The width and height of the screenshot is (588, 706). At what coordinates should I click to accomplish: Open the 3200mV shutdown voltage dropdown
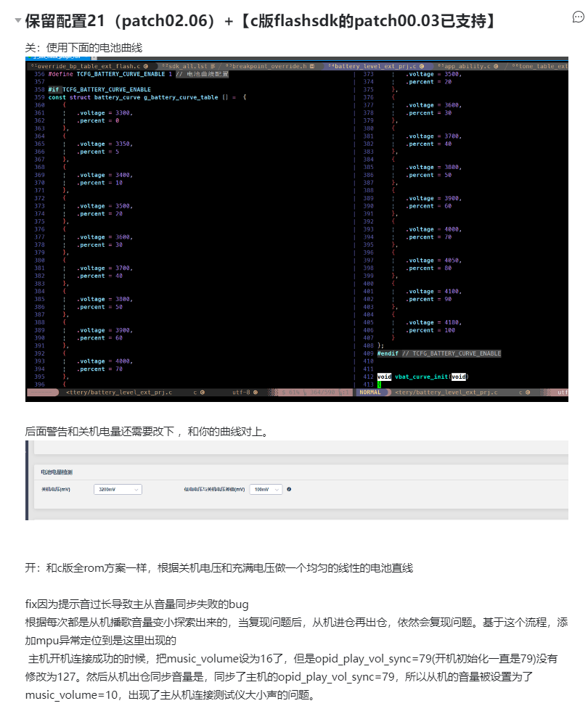(x=118, y=490)
